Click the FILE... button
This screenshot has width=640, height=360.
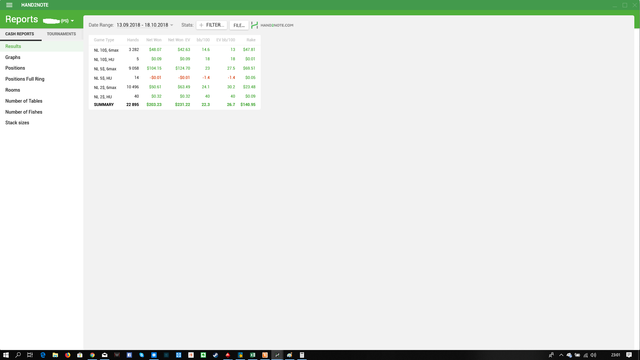tap(239, 25)
